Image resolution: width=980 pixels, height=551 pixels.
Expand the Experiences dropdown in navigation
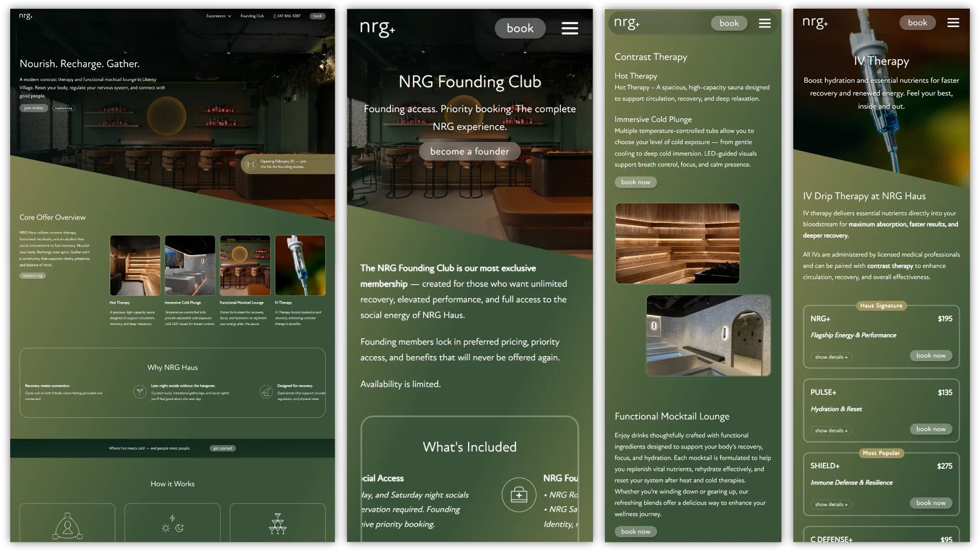click(218, 16)
